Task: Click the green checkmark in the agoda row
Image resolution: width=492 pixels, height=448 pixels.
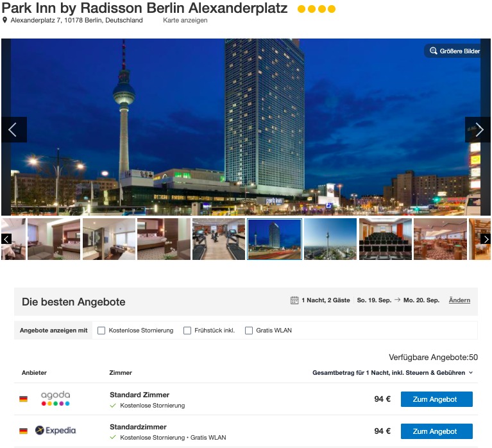Action: click(x=113, y=406)
